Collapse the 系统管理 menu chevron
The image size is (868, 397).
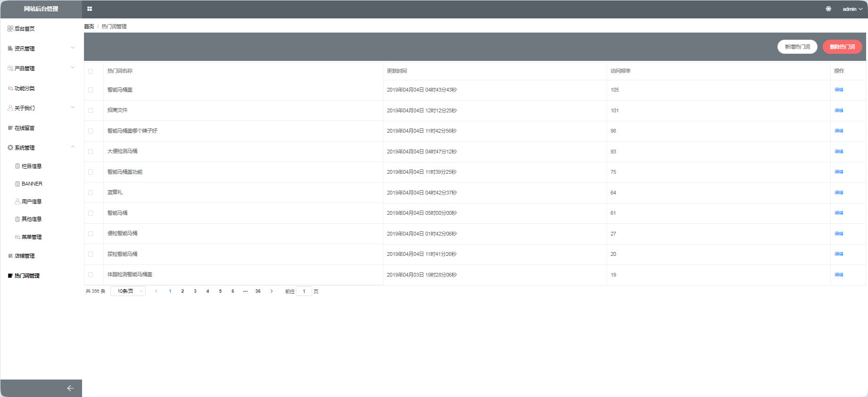[x=73, y=147]
